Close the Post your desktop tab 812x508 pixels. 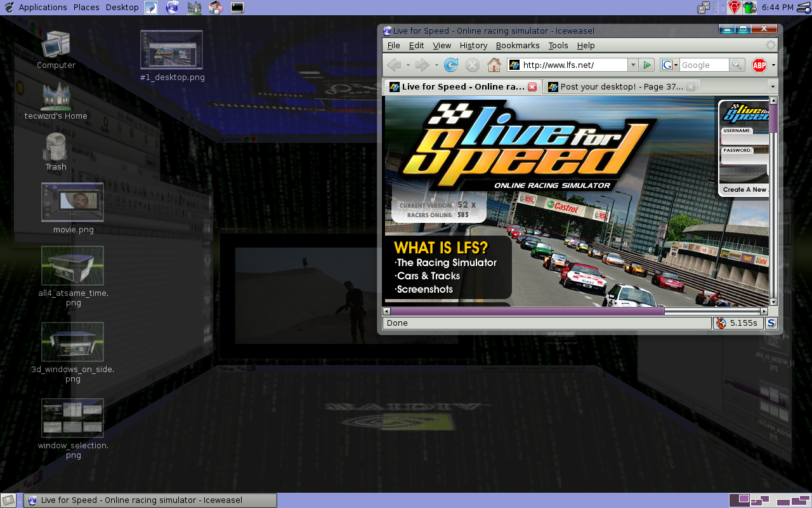pos(691,87)
